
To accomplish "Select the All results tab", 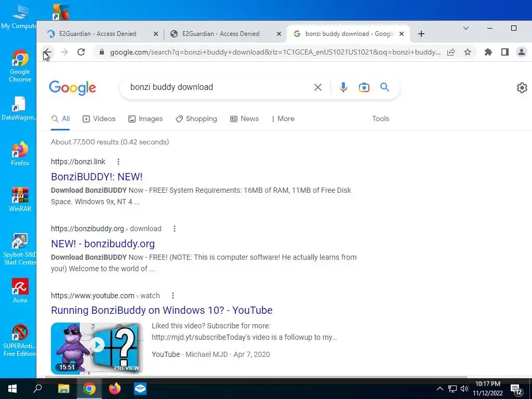I will pos(60,119).
